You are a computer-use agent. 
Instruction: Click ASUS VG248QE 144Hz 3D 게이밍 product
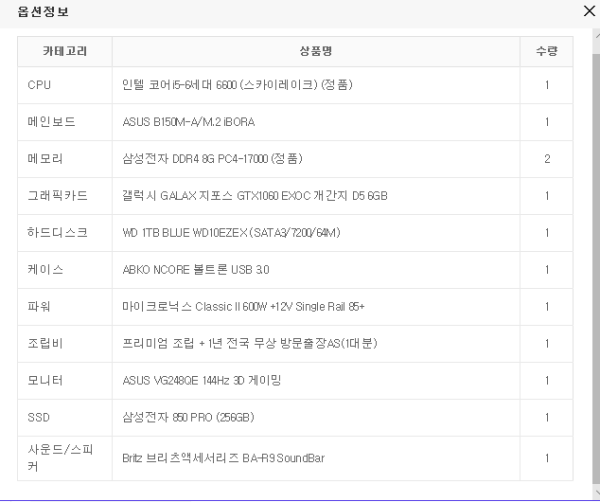click(202, 380)
